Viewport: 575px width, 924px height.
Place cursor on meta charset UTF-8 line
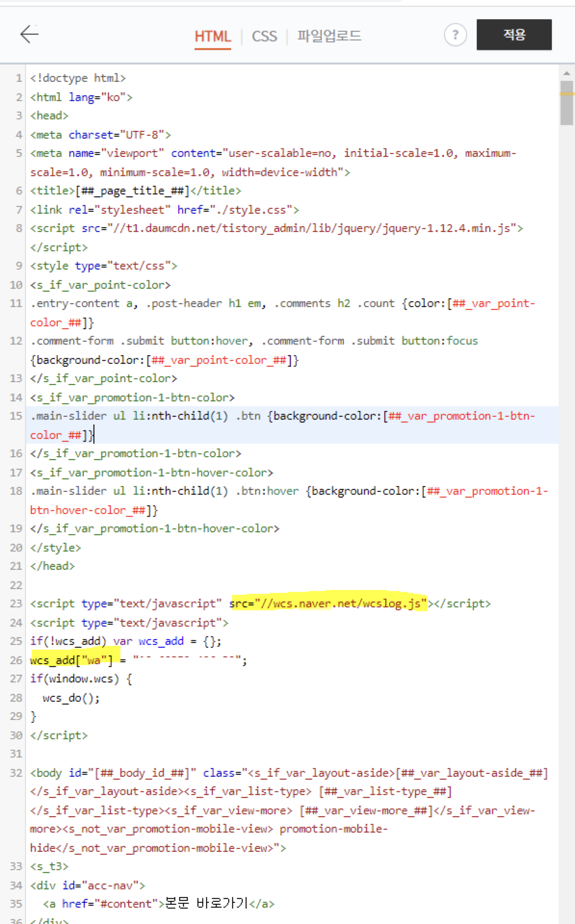point(101,135)
